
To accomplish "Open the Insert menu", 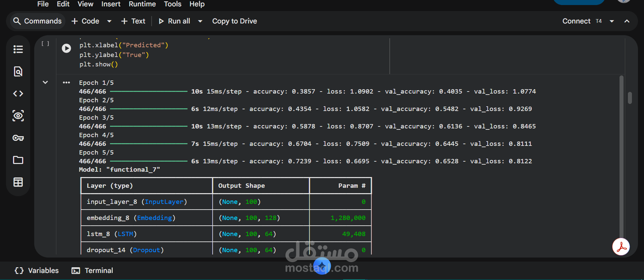I will click(x=111, y=4).
